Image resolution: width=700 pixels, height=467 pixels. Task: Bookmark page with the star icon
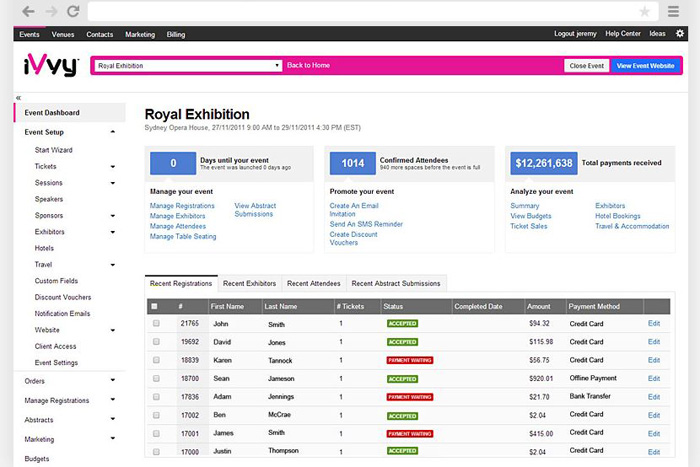pyautogui.click(x=644, y=11)
